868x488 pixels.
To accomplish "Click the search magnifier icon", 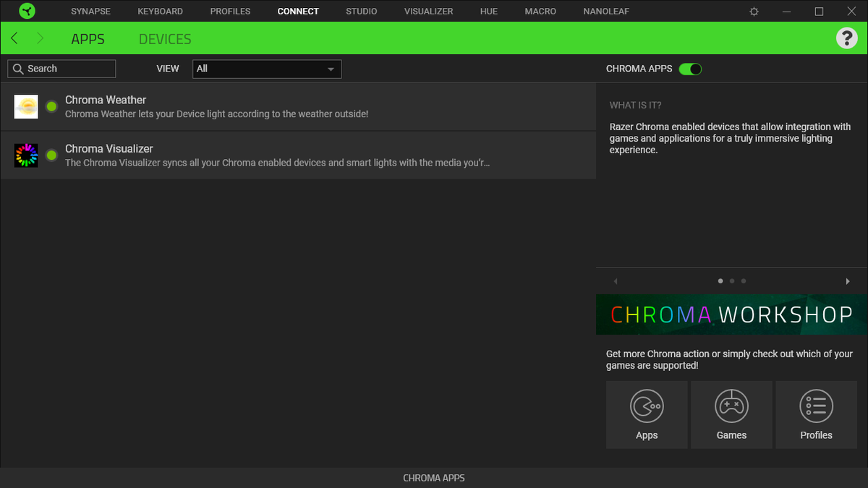I will pos(18,69).
